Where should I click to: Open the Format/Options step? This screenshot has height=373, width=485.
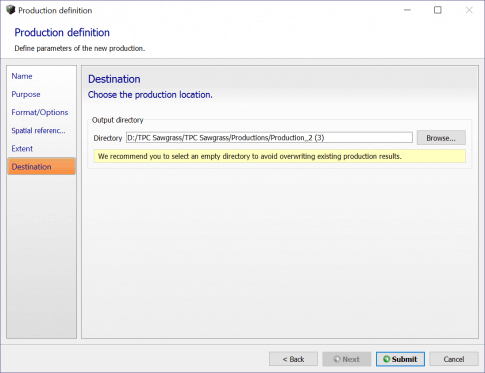40,112
